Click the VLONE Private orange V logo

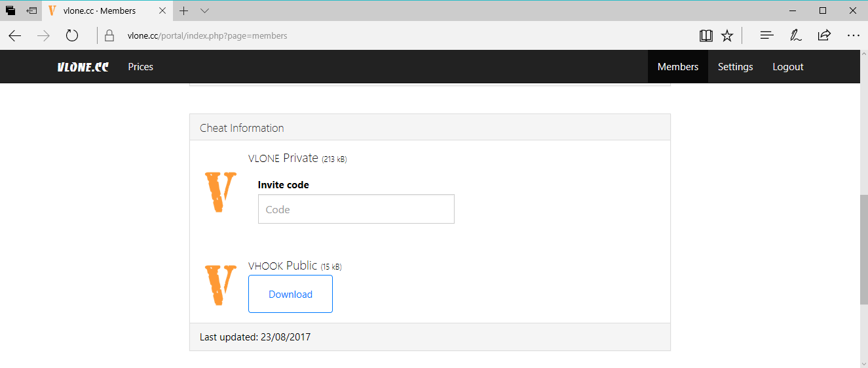pos(219,192)
